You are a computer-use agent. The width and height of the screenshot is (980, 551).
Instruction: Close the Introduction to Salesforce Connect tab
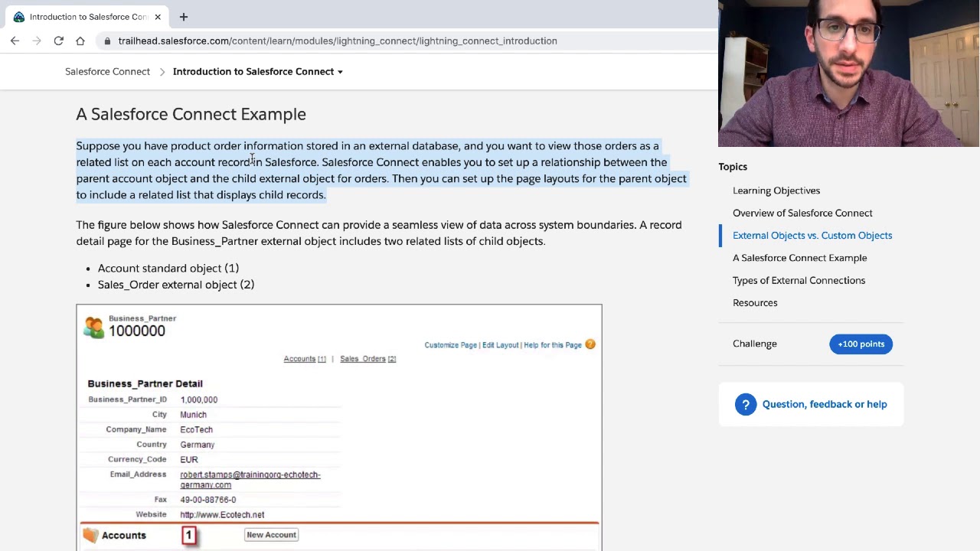[158, 17]
